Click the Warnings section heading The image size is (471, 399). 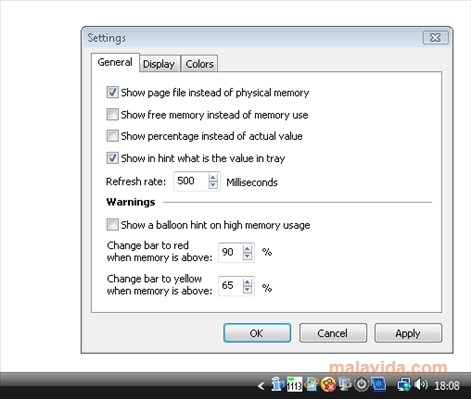pos(131,202)
